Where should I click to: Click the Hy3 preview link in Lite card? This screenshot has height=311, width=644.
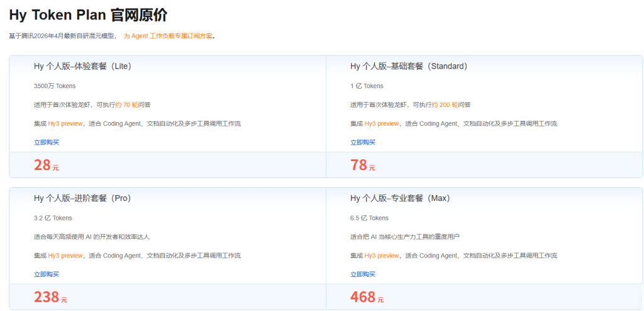tap(65, 123)
